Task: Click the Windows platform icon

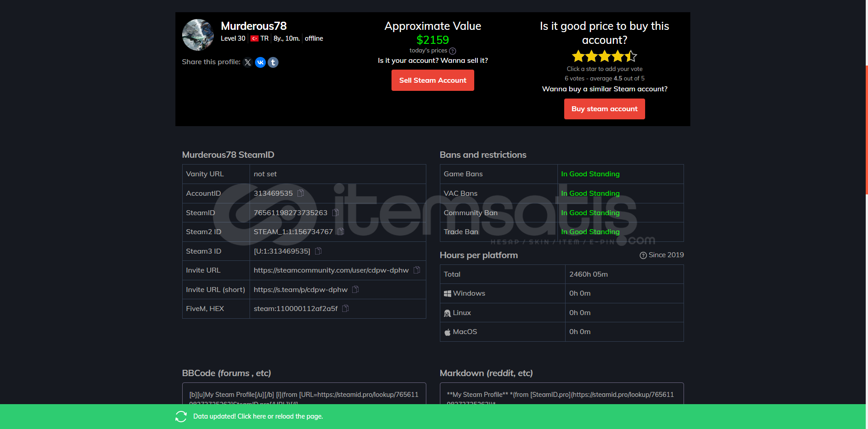Action: click(x=448, y=293)
